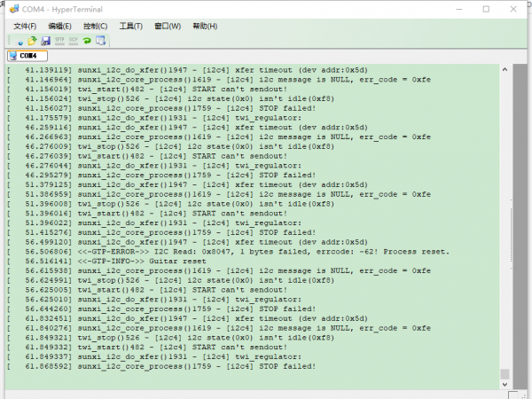Open the 编辑(E) menu
This screenshot has width=532, height=399.
tap(60, 26)
